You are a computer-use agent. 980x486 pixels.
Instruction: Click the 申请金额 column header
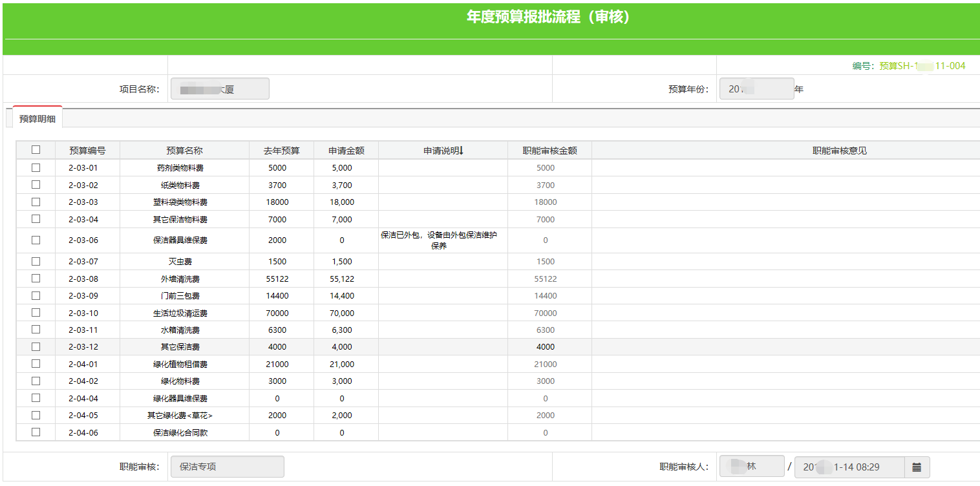tap(346, 151)
